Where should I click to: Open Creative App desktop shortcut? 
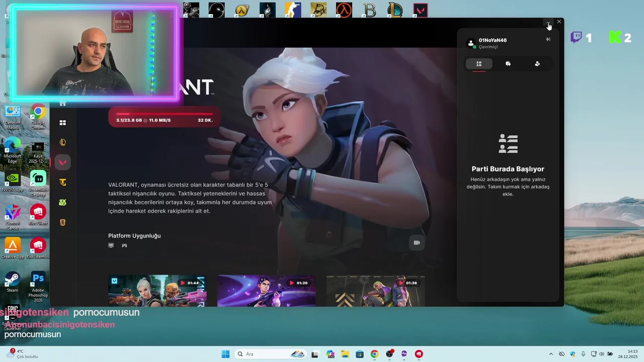(13, 248)
